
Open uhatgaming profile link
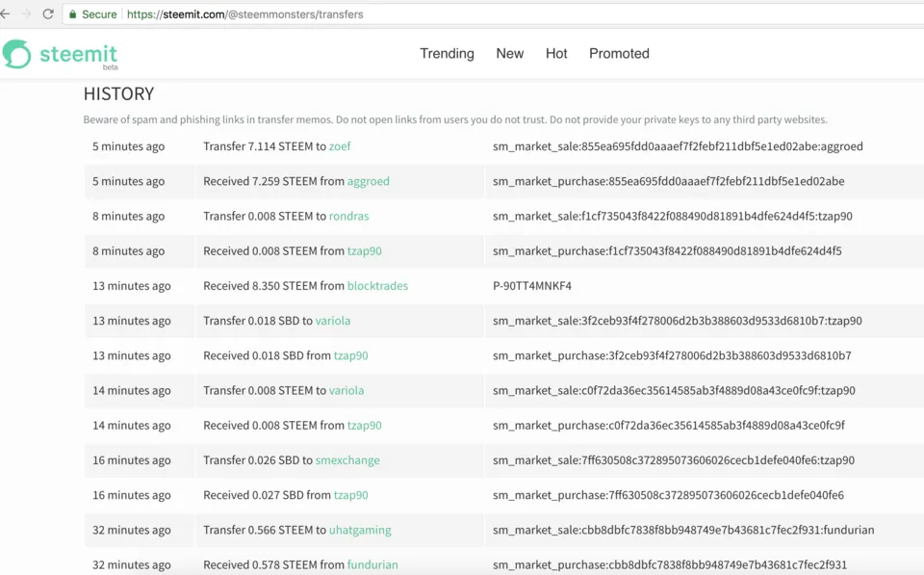360,530
